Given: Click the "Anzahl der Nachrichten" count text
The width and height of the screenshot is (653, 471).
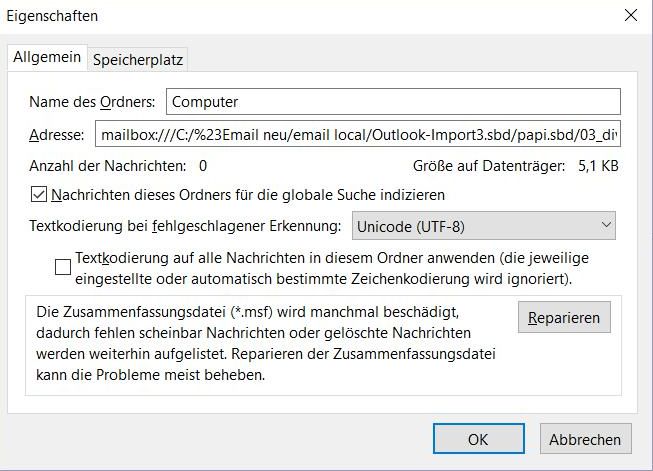Looking at the screenshot, I should point(118,165).
